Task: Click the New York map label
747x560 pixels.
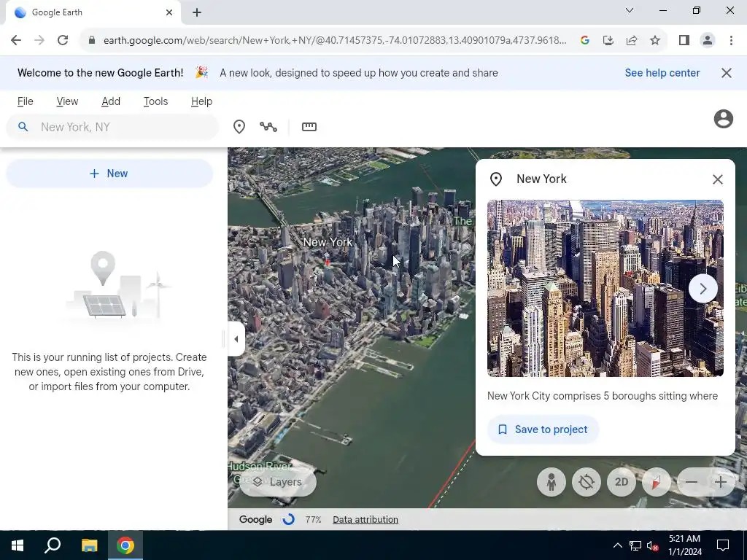Action: (328, 242)
